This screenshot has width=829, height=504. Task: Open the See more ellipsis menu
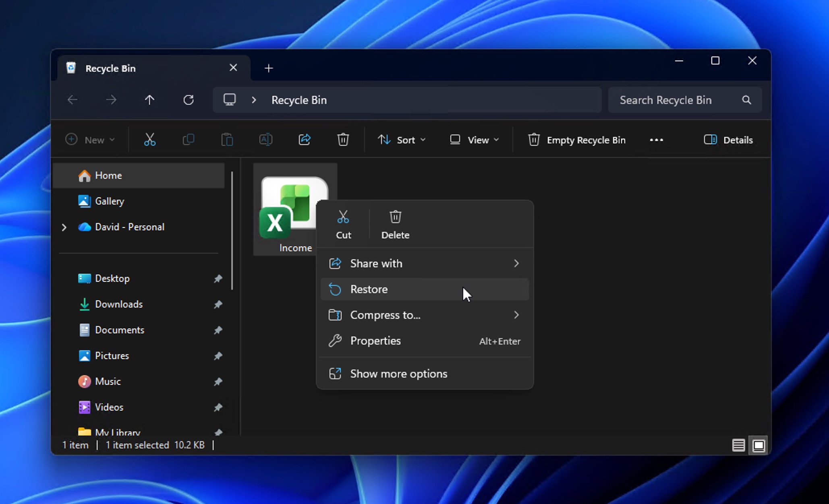pyautogui.click(x=656, y=140)
